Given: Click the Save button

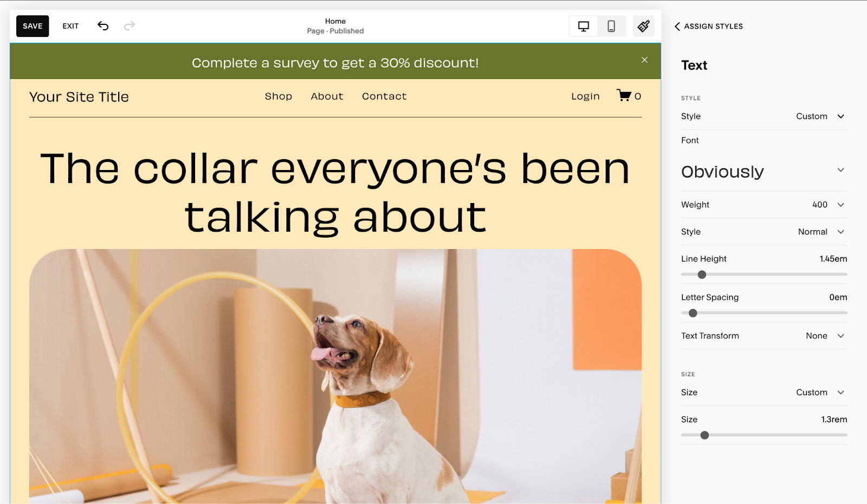Looking at the screenshot, I should (32, 25).
